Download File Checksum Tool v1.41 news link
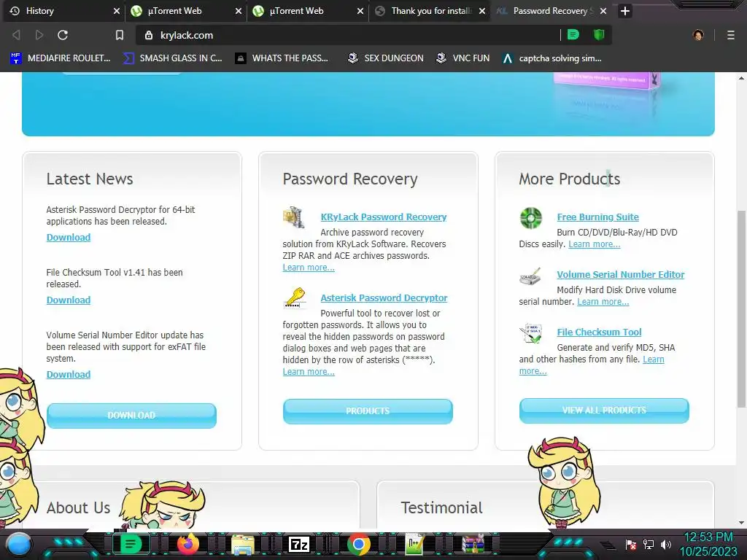747x560 pixels. pyautogui.click(x=69, y=300)
